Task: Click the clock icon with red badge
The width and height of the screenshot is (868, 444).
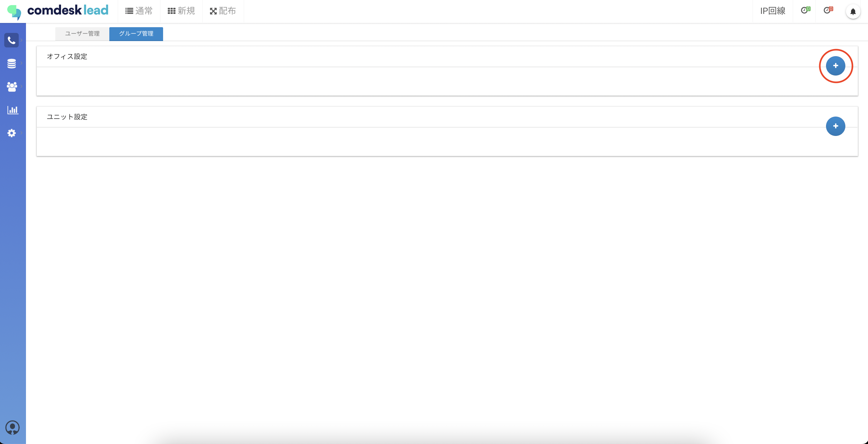Action: [x=828, y=11]
